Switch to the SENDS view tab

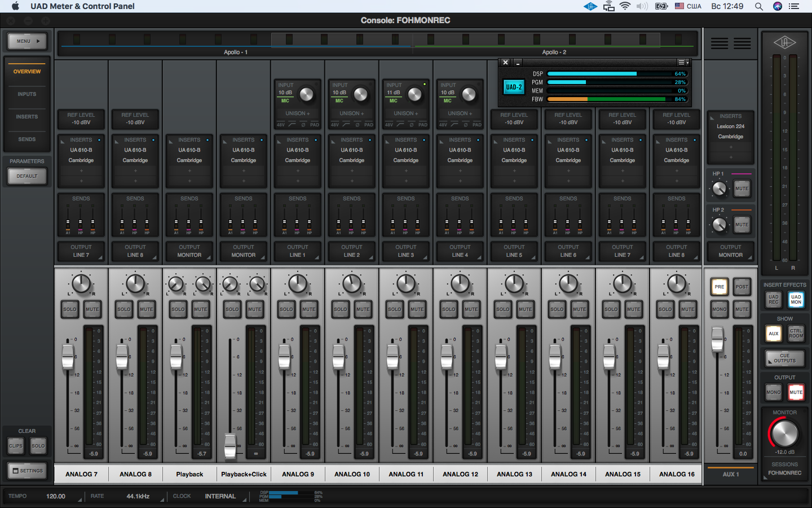(27, 139)
